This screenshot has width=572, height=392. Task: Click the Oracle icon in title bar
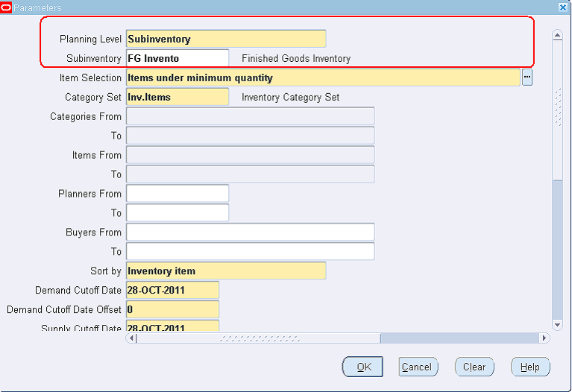6,7
